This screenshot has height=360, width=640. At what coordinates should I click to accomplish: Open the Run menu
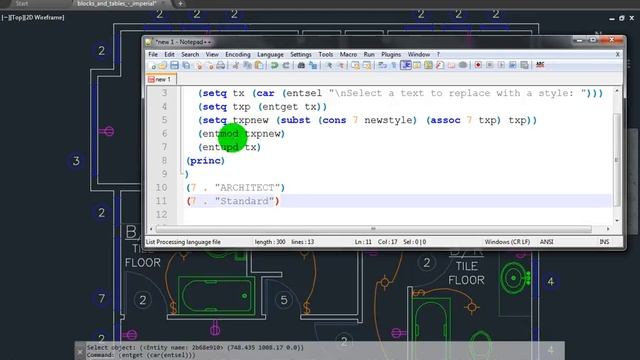369,54
